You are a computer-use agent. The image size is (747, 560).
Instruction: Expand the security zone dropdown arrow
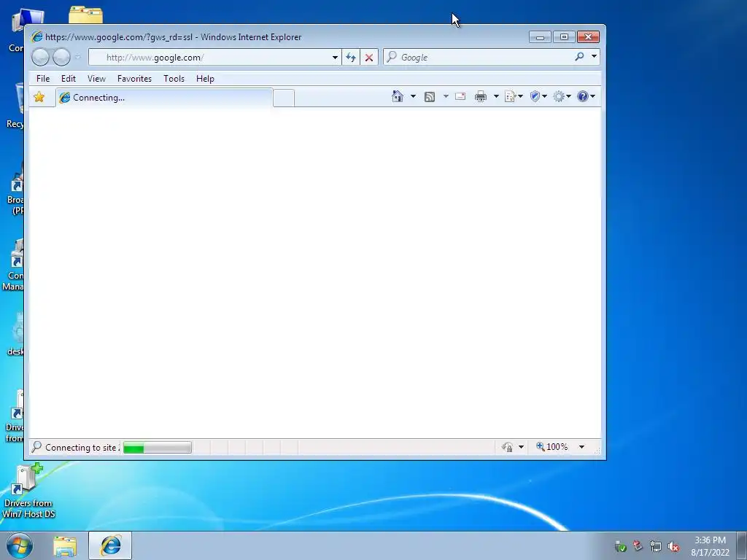tap(521, 447)
